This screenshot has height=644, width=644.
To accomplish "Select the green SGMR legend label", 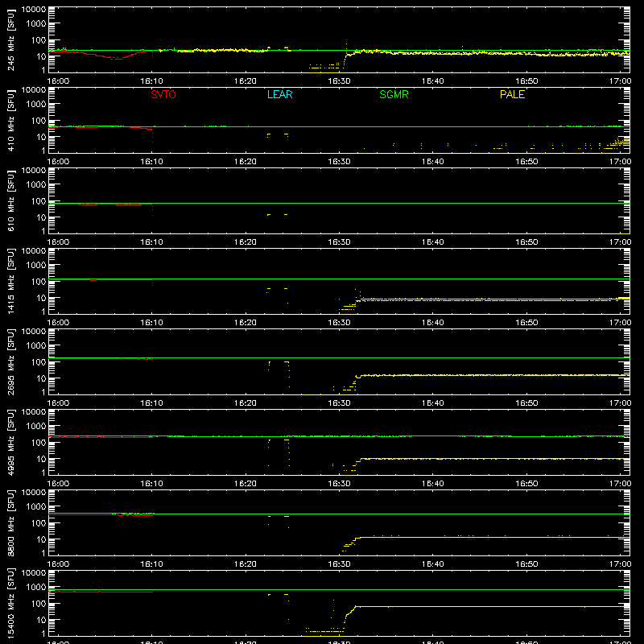I will [x=394, y=94].
